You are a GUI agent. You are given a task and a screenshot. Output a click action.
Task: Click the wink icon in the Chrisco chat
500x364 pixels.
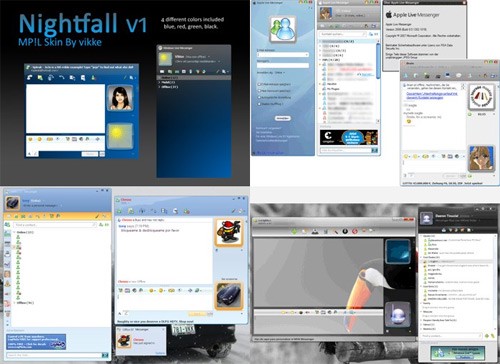[161, 290]
